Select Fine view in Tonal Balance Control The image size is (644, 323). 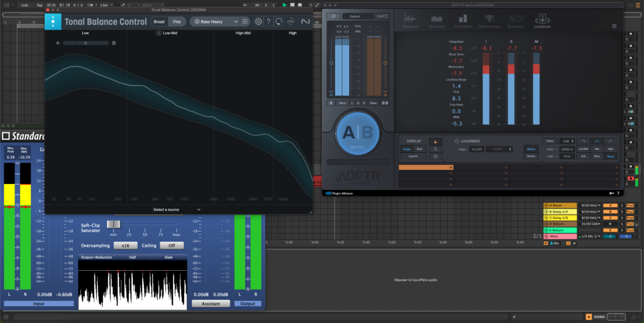[177, 22]
